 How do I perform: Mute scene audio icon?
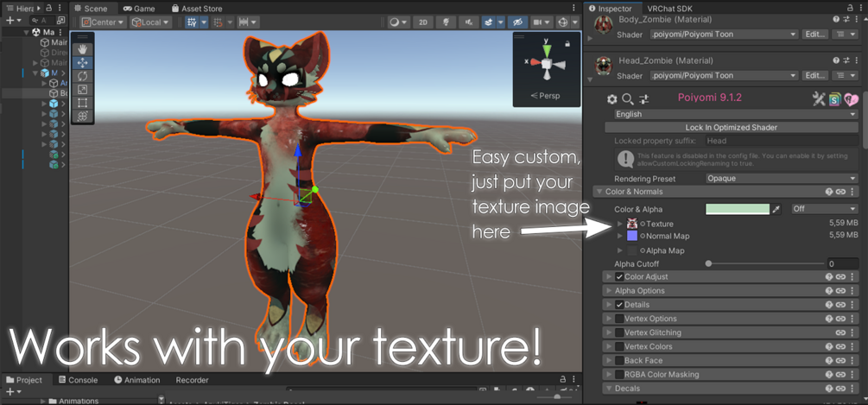coord(470,22)
